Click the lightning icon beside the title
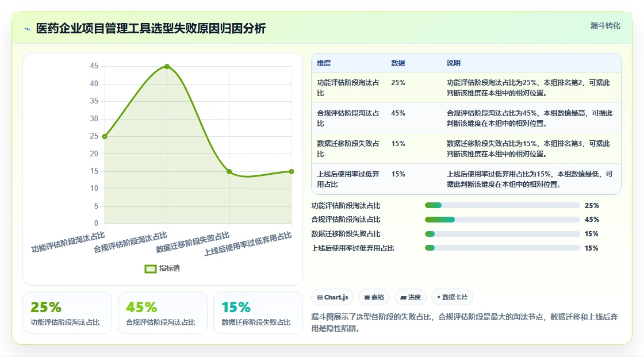The height and width of the screenshot is (357, 644). point(28,29)
